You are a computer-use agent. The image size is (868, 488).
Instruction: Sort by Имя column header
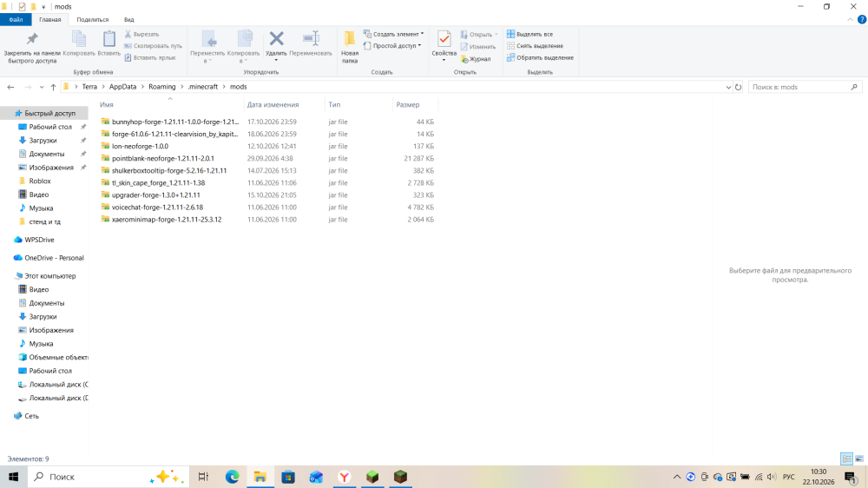click(x=106, y=105)
